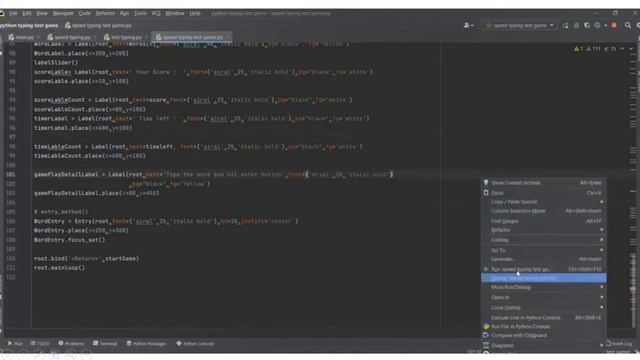Click the Profile icon in toolbar
This screenshot has width=640, height=360.
(597, 26)
